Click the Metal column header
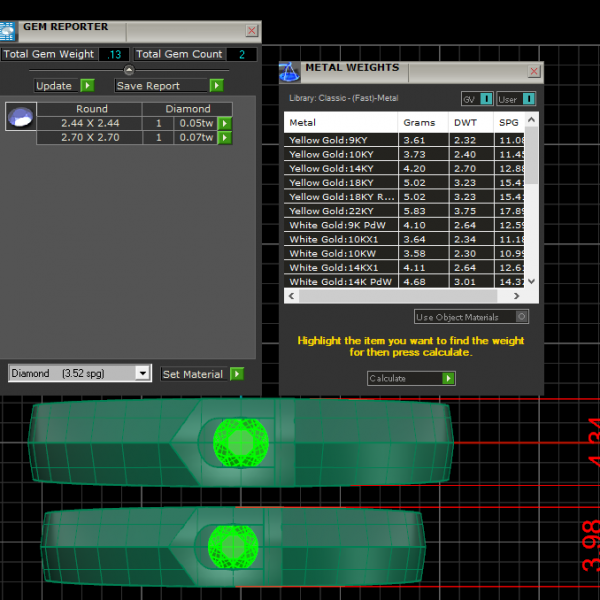Viewport: 600px width, 600px height. [x=340, y=123]
